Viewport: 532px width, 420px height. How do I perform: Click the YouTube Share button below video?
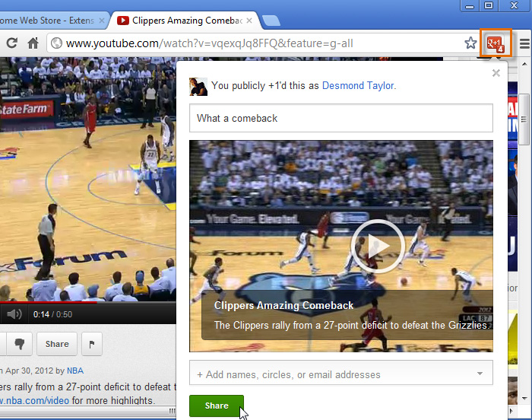coord(57,344)
